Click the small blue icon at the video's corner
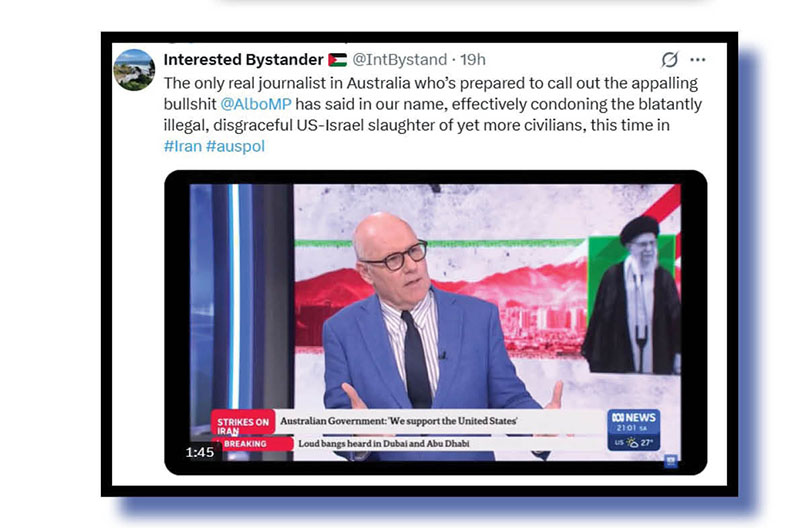Image resolution: width=794 pixels, height=528 pixels. (671, 461)
